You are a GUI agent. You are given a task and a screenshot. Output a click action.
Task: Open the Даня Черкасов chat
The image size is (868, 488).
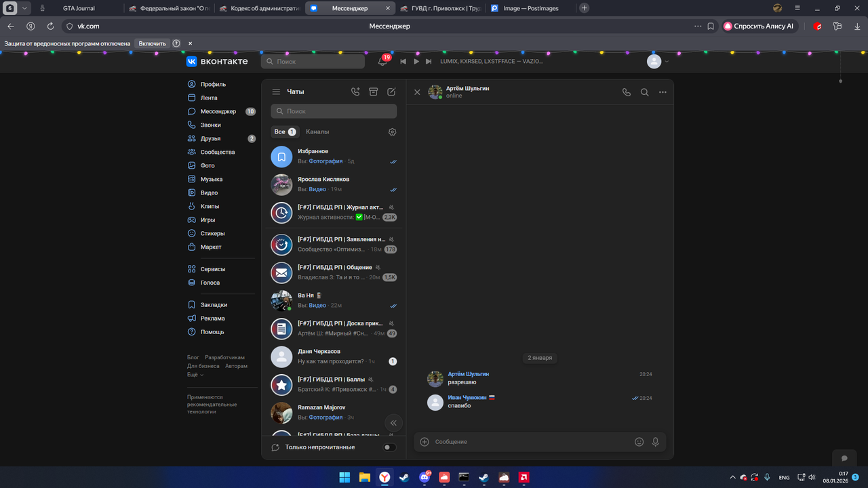point(334,357)
